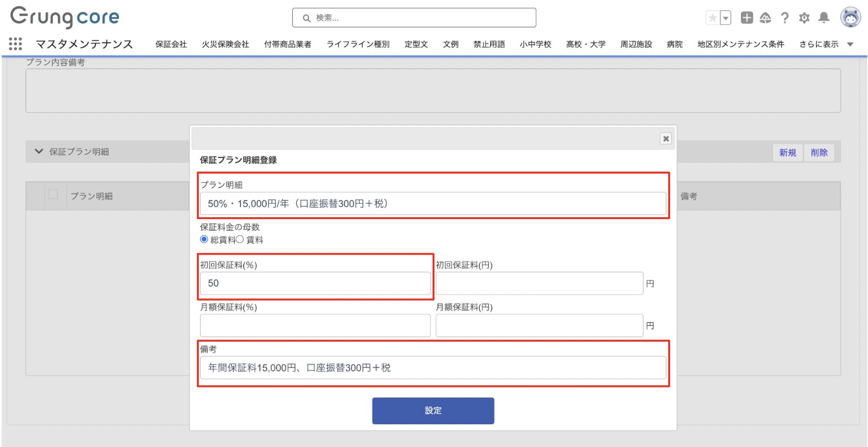868x447 pixels.
Task: Go to the 火災保険会社 tab
Action: [x=225, y=44]
